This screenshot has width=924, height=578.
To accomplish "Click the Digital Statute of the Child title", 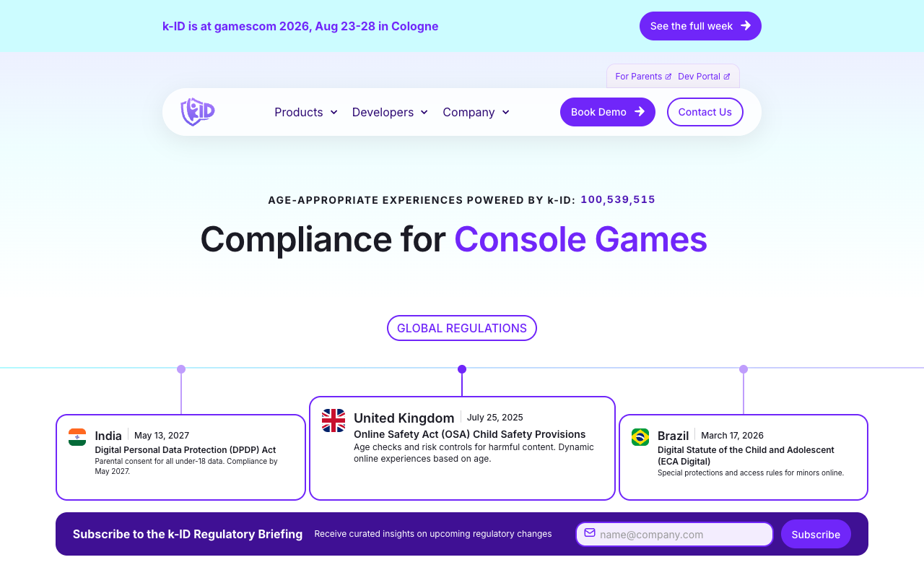I will 746,455.
